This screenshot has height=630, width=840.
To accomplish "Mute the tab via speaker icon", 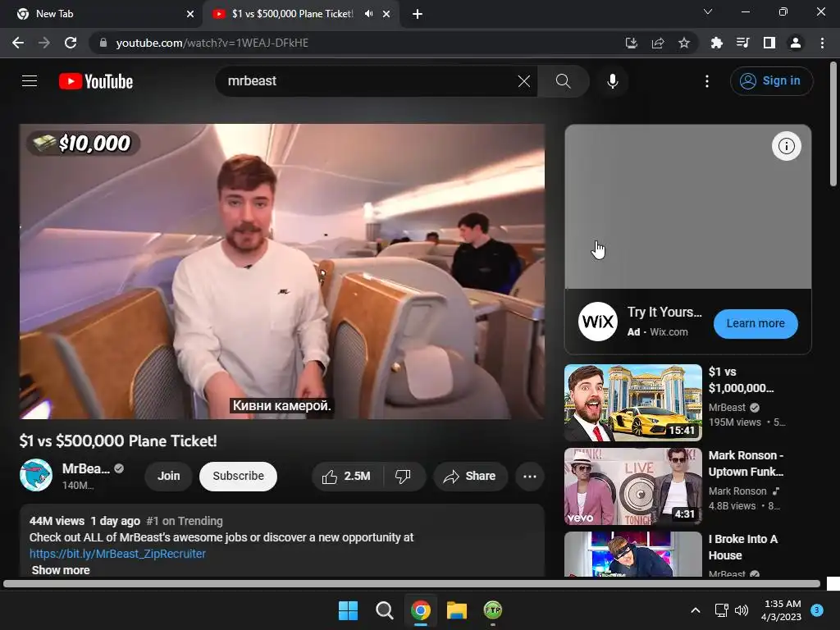I will (368, 14).
